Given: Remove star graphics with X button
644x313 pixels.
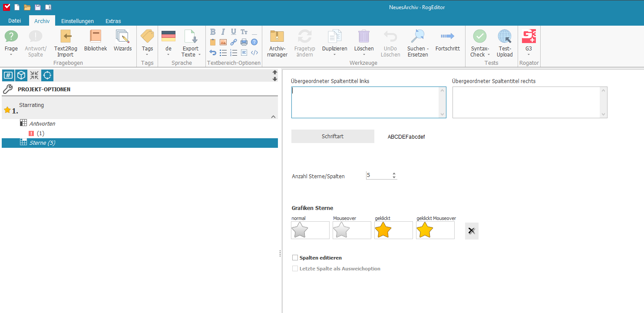Looking at the screenshot, I should (x=472, y=231).
